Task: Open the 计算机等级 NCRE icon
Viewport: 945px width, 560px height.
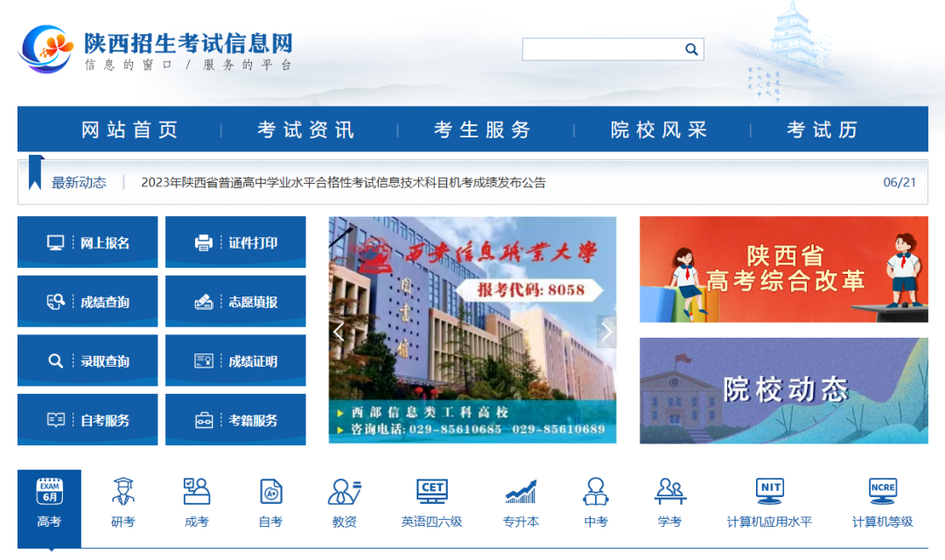Action: (x=882, y=492)
